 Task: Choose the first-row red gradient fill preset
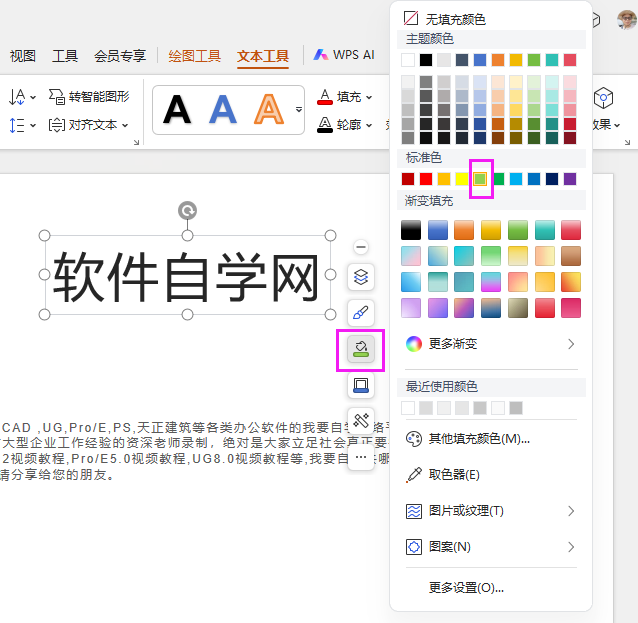click(571, 230)
